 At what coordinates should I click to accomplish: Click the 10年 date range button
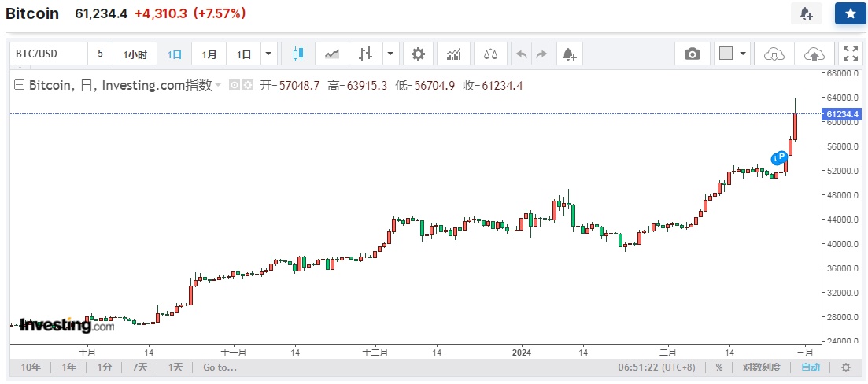tap(31, 367)
